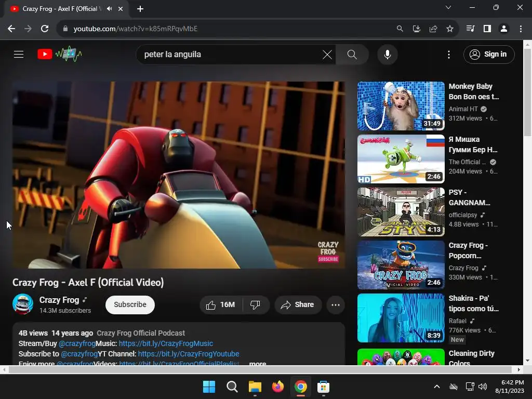Open the Chrome profile icon
Viewport: 532px width, 399px height.
[x=504, y=29]
